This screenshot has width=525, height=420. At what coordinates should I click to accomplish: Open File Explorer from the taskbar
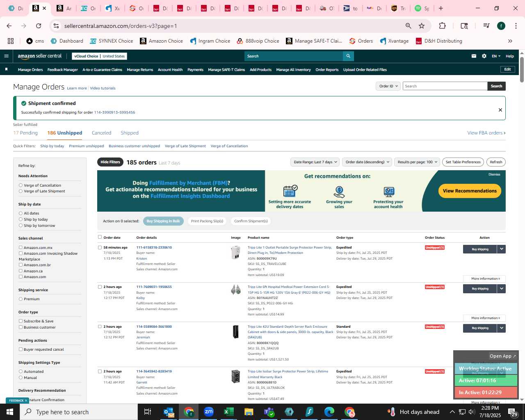point(249,412)
